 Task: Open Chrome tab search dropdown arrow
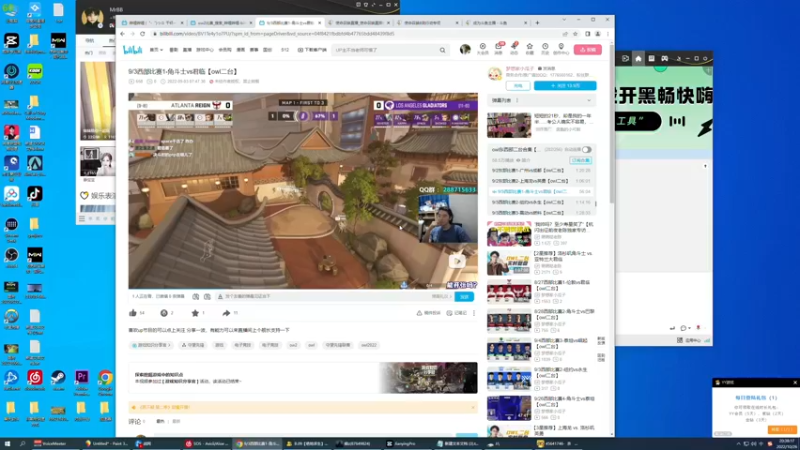[x=564, y=20]
